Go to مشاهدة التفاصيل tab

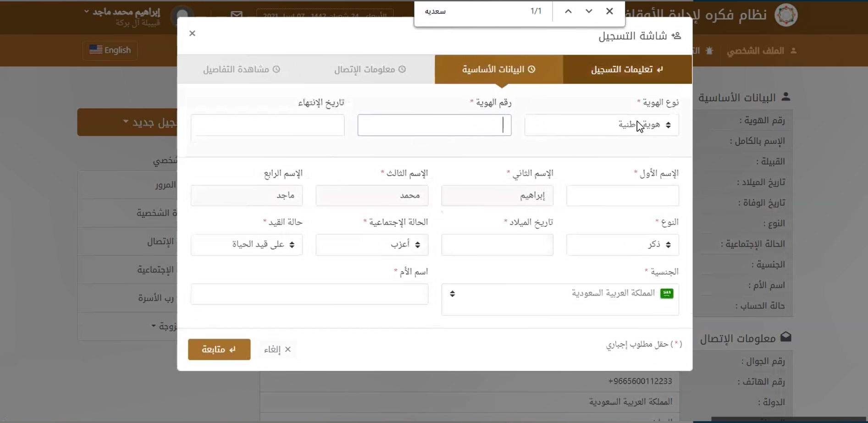point(241,70)
